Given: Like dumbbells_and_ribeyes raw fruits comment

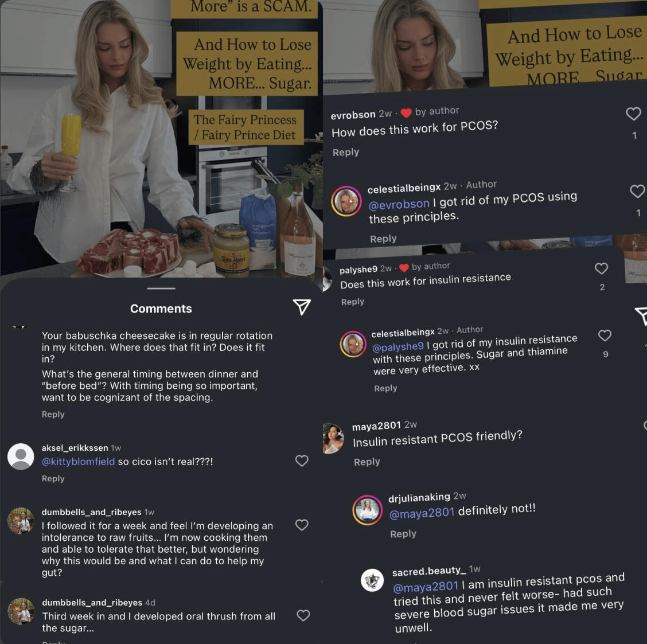Looking at the screenshot, I should [302, 525].
